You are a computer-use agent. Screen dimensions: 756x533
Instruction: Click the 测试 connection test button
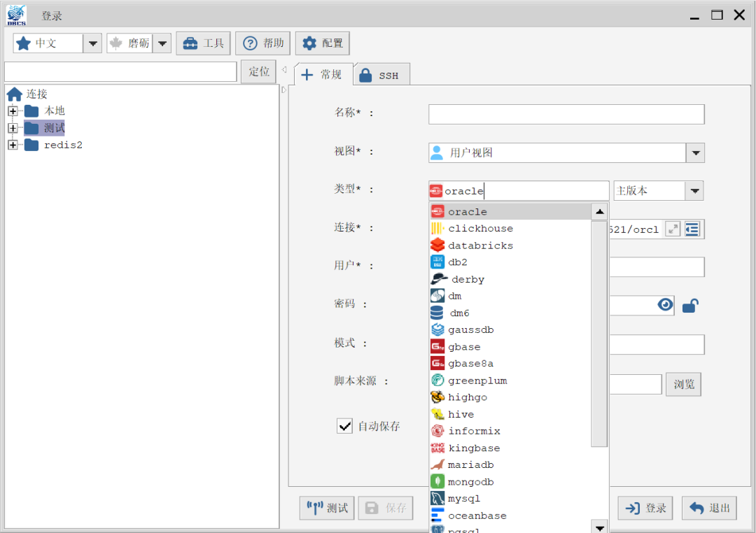(327, 508)
